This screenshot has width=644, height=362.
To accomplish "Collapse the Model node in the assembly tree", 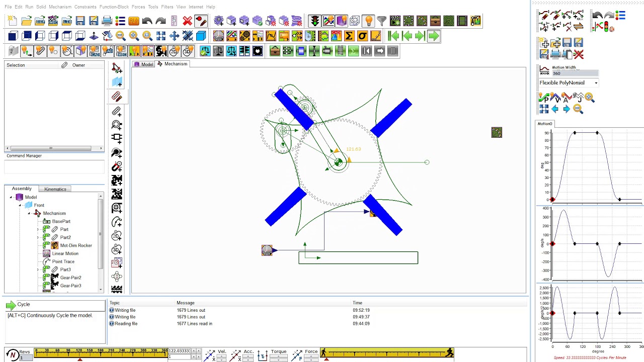I will coord(12,197).
